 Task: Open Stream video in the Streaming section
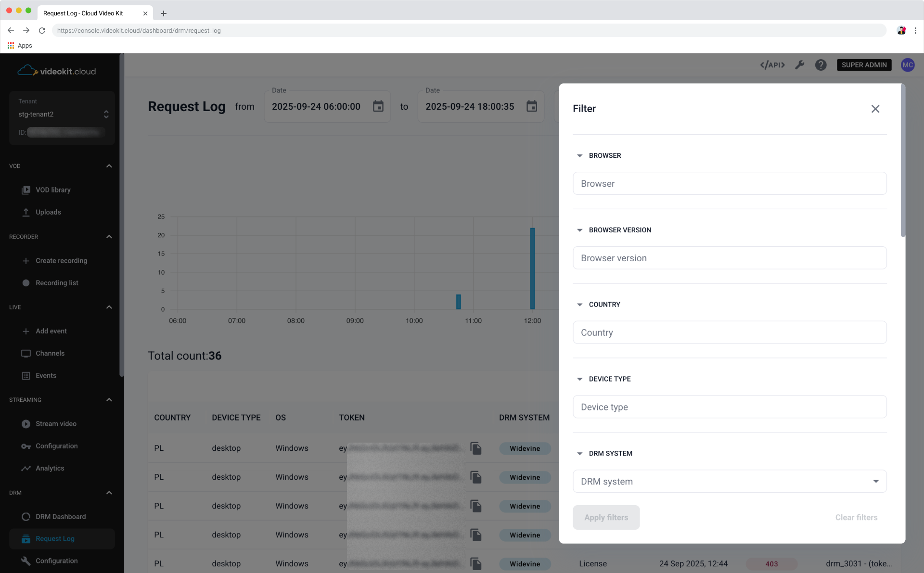pos(56,423)
